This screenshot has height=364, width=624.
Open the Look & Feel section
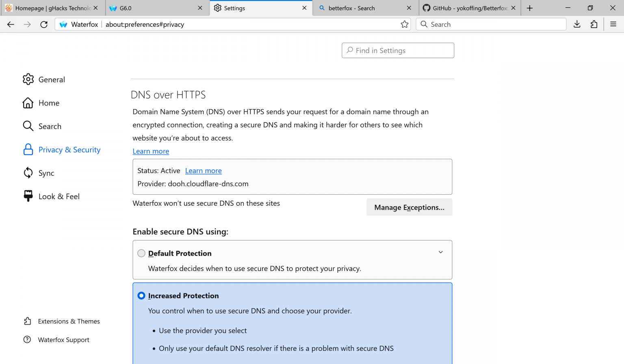tap(59, 196)
